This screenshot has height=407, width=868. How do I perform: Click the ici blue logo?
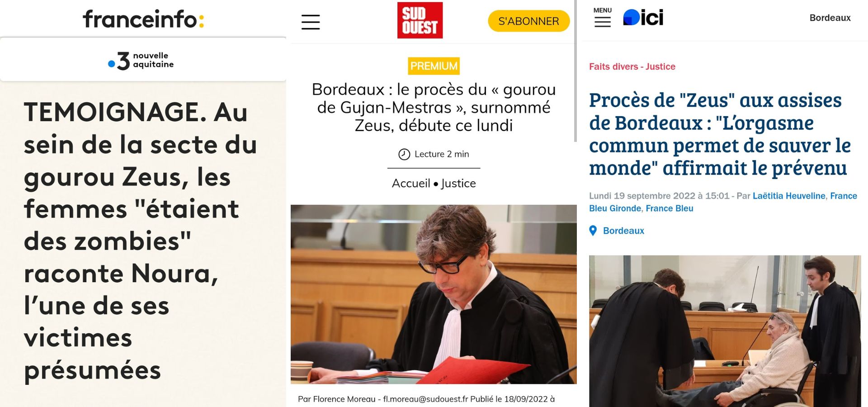coord(643,18)
